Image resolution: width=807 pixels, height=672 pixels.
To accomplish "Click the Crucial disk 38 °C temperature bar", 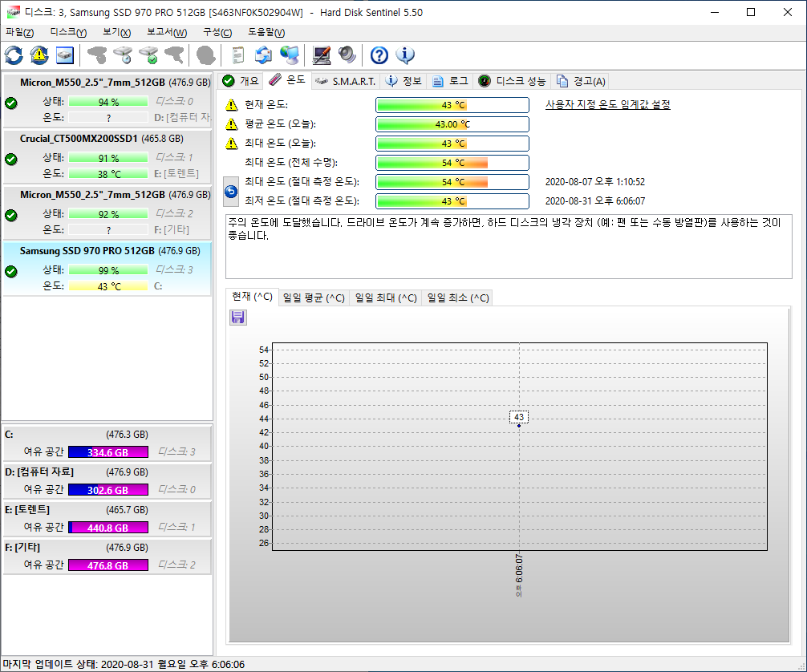I will click(108, 173).
